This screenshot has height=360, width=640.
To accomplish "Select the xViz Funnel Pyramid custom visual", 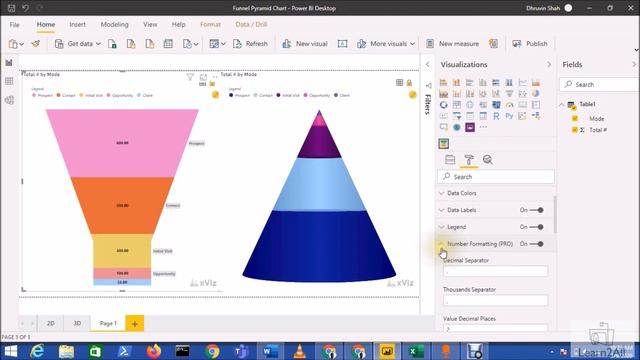I will tap(444, 143).
